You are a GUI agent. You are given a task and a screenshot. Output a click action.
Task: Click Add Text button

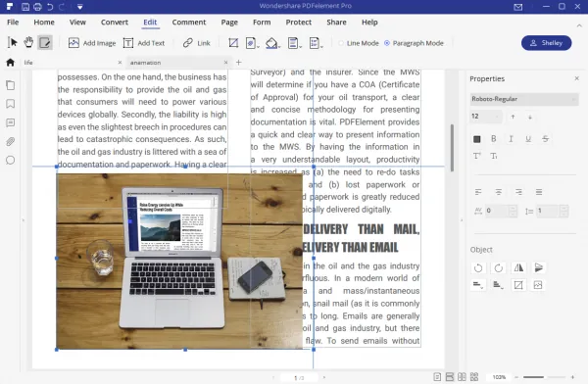144,43
